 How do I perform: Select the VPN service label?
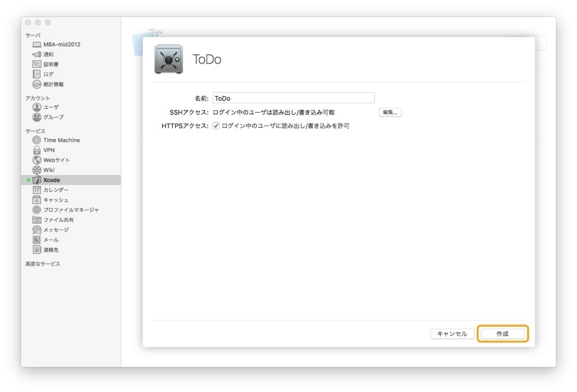49,150
